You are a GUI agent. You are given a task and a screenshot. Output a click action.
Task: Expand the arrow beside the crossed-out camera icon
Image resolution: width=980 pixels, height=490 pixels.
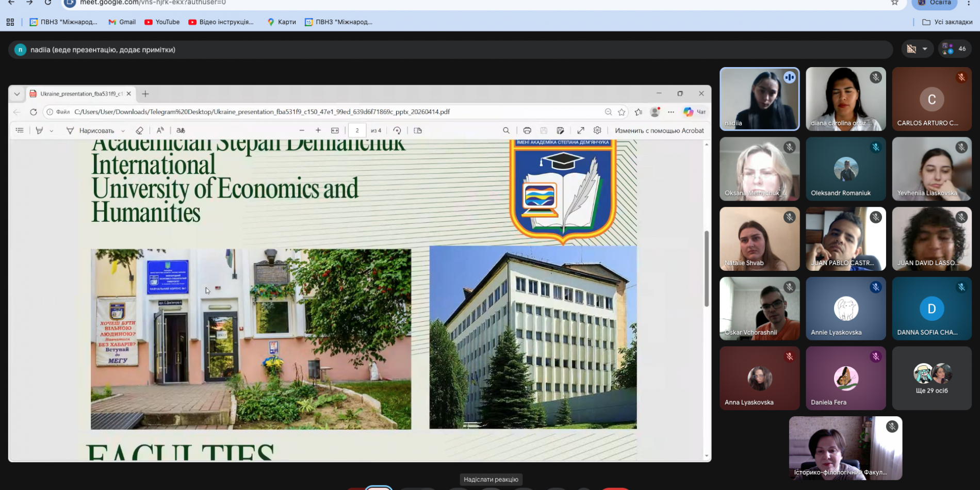(925, 49)
